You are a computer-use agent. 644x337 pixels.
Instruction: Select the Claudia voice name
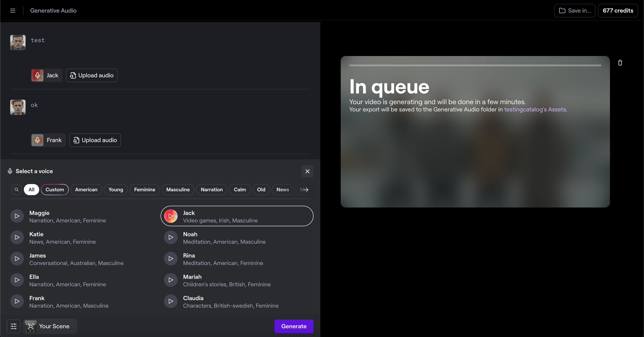[x=193, y=298]
